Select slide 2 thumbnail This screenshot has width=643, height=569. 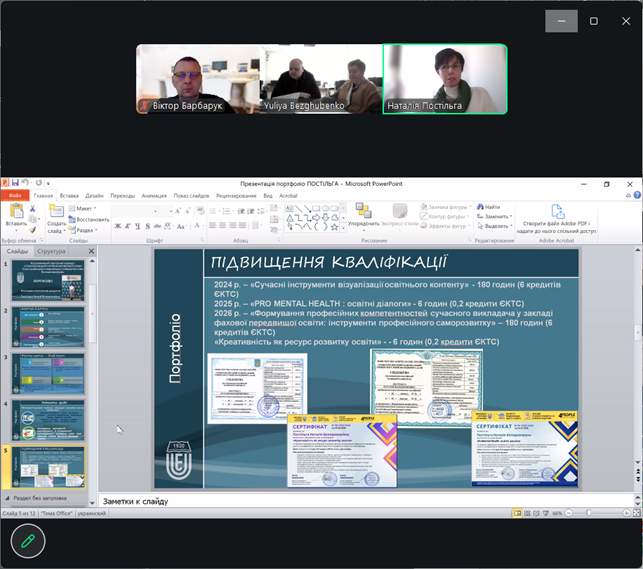click(x=48, y=327)
